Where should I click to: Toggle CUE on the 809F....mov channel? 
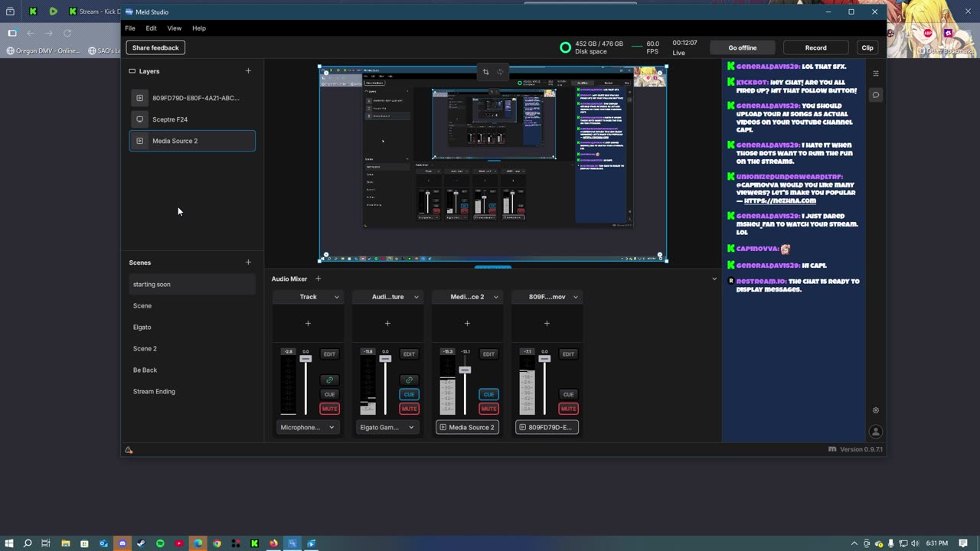pyautogui.click(x=568, y=394)
